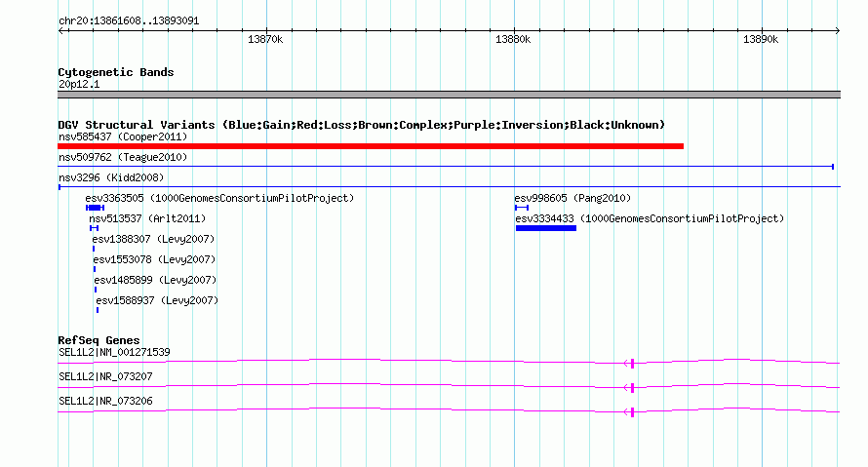
Task: Click the esv1485899 (Levy2007) variant marker
Action: [x=96, y=290]
